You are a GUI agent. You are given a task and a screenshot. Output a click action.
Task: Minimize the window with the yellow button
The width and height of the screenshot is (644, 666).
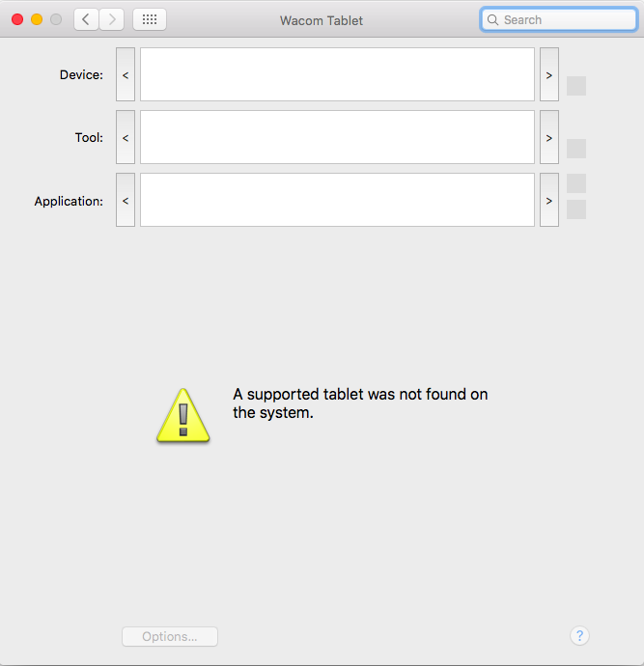[x=37, y=19]
